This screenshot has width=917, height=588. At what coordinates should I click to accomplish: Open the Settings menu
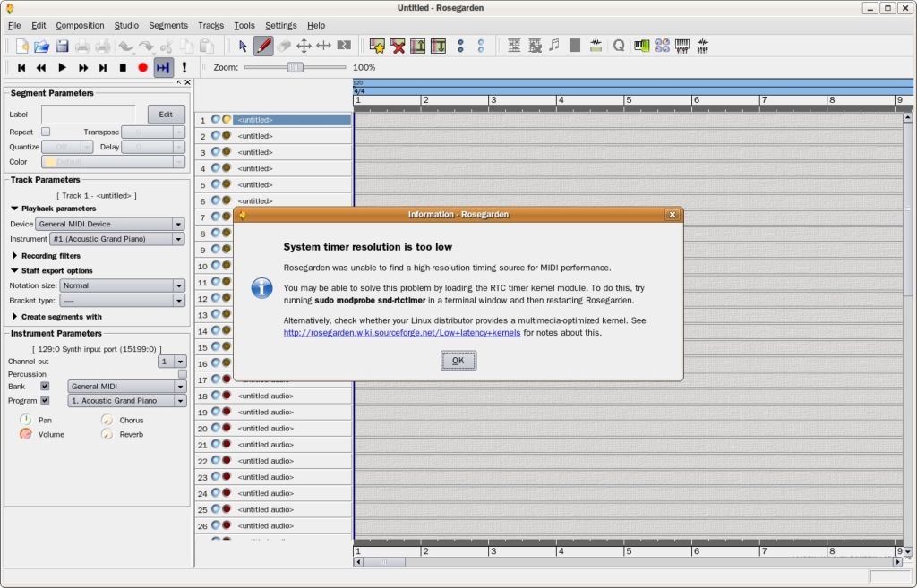[280, 26]
